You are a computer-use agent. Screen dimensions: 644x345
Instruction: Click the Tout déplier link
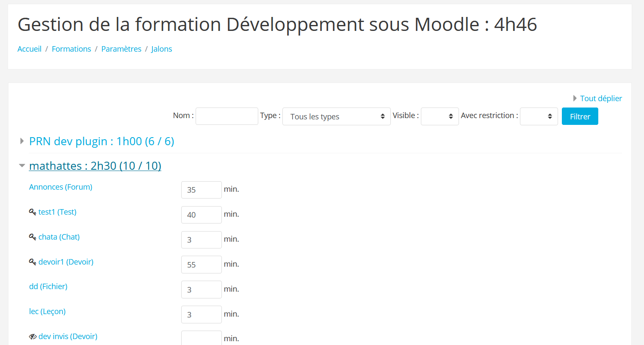601,98
